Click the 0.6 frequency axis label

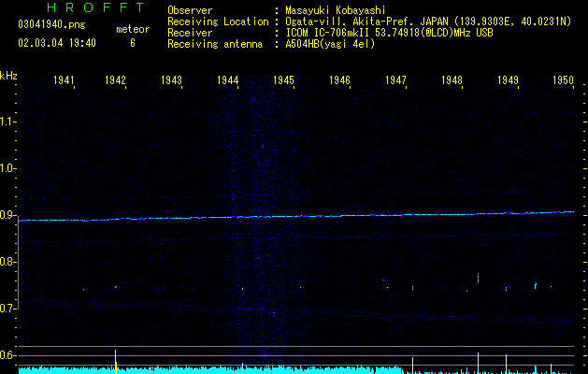(x=7, y=355)
